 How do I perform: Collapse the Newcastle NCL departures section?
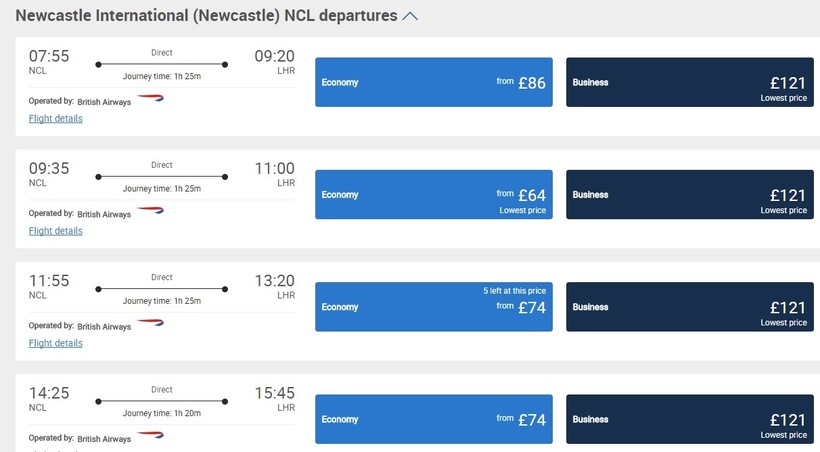point(409,16)
